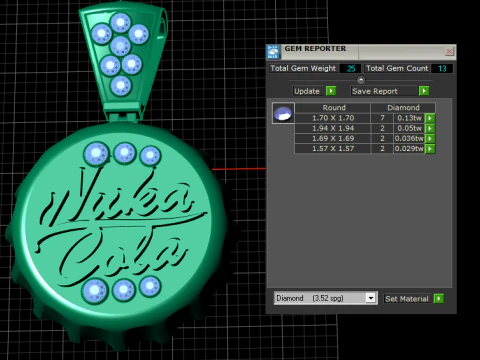Screen dimensions: 480x360
Task: Select the 1.69 X 1.69 size cell
Action: pyautogui.click(x=333, y=138)
